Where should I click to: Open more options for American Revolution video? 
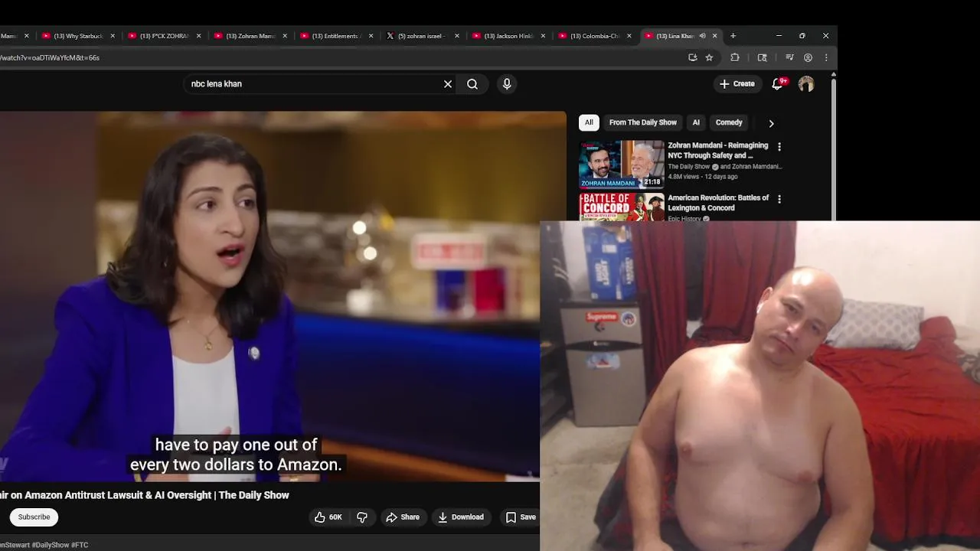coord(779,199)
